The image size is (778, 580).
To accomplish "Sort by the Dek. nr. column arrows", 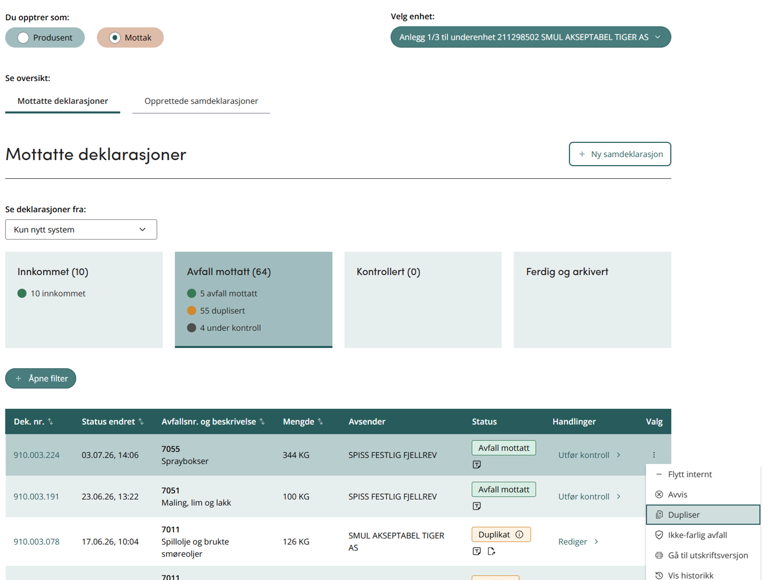I will (50, 421).
